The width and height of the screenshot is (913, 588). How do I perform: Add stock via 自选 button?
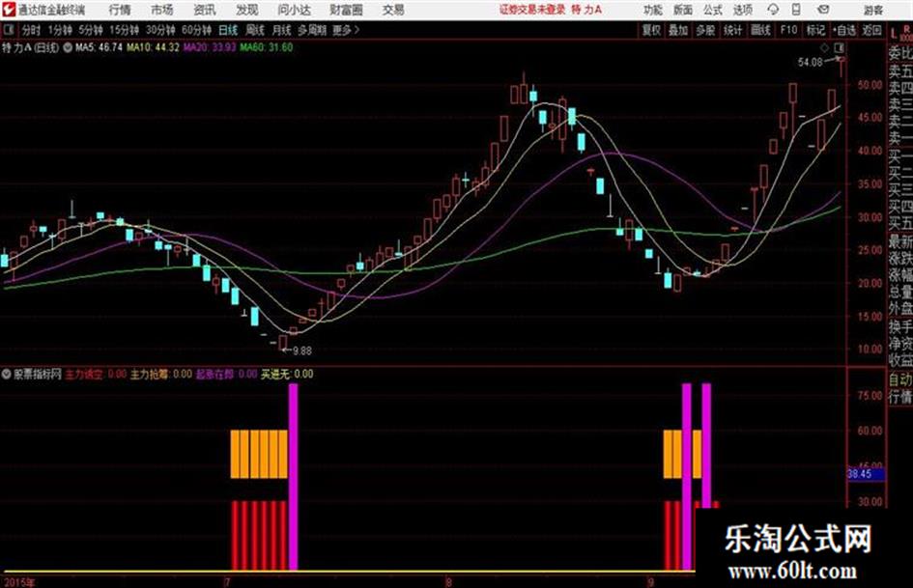pos(844,30)
